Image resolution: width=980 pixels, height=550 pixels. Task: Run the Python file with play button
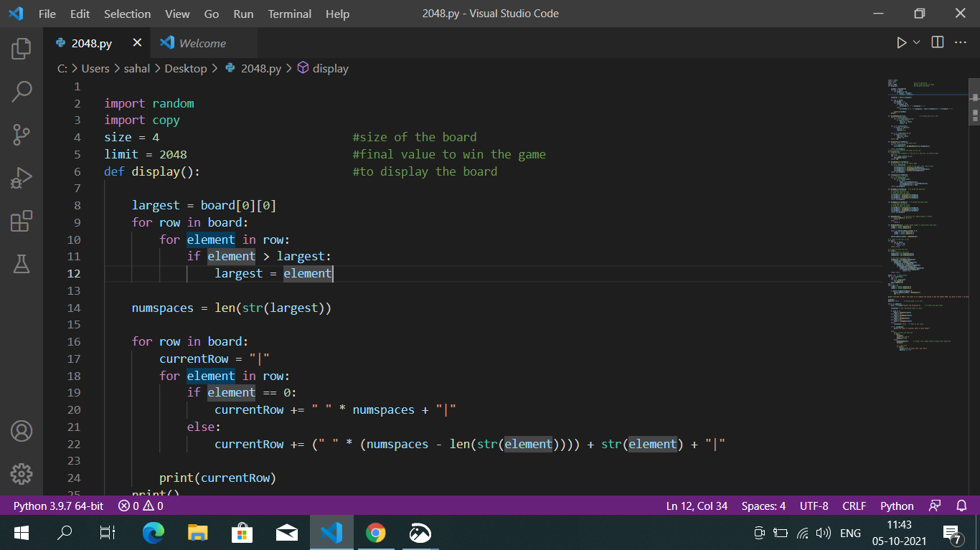click(902, 42)
